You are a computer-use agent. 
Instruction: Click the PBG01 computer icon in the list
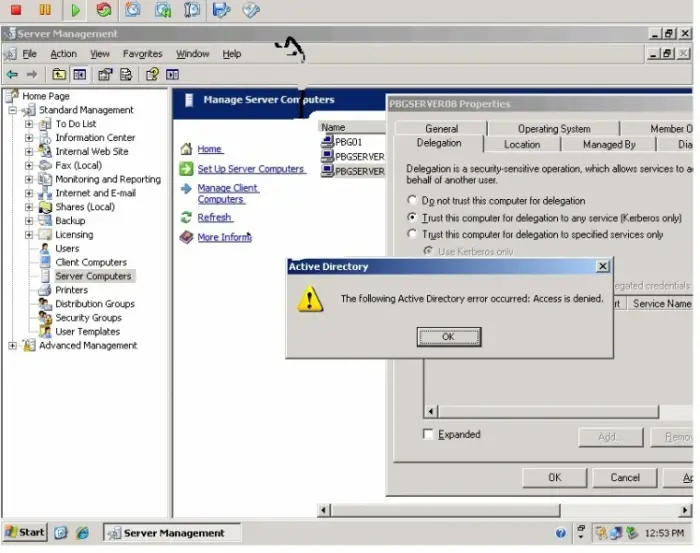[x=327, y=142]
